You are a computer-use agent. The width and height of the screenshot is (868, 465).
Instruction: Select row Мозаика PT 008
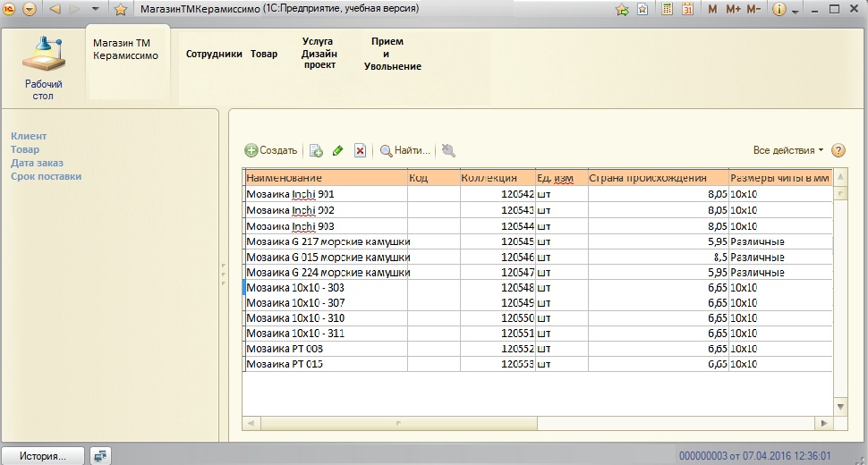tap(538, 349)
